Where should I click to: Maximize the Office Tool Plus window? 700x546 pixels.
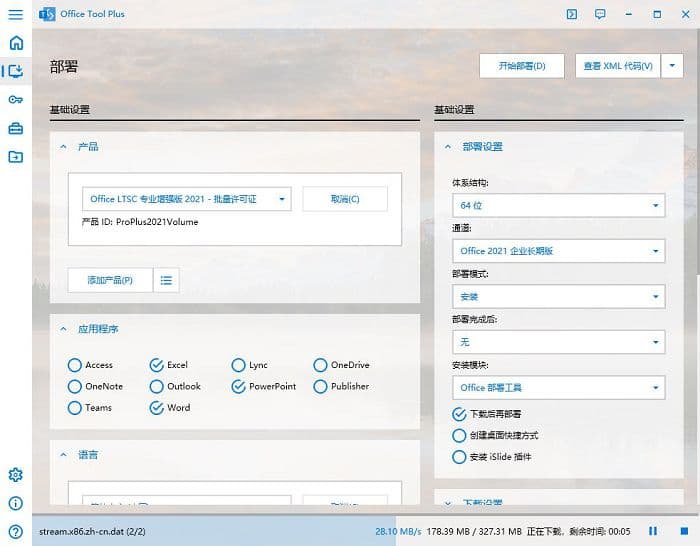pos(657,14)
